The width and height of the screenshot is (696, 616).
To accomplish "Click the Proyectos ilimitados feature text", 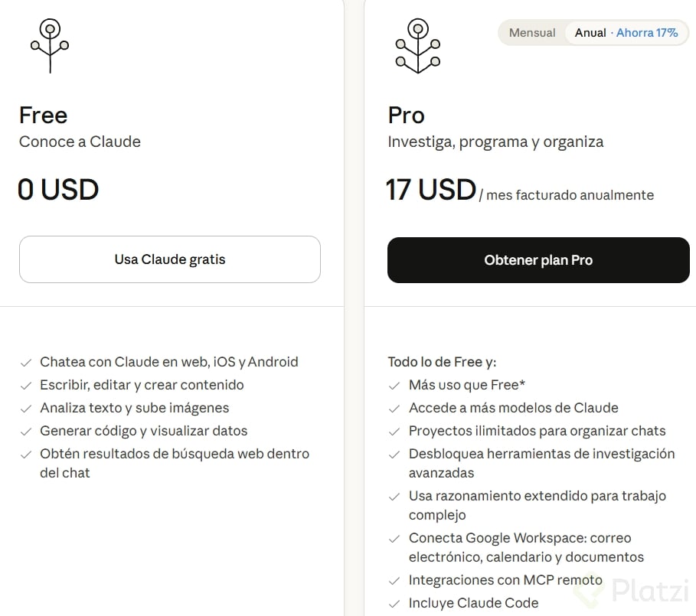I will coord(537,431).
